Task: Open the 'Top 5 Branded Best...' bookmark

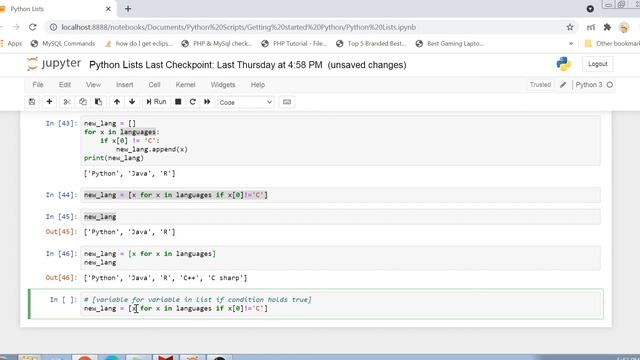Action: point(371,43)
